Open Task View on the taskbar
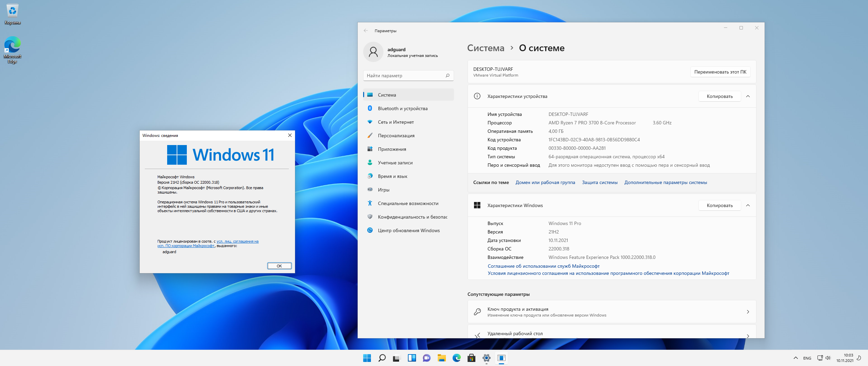Viewport: 868px width, 366px height. (397, 358)
